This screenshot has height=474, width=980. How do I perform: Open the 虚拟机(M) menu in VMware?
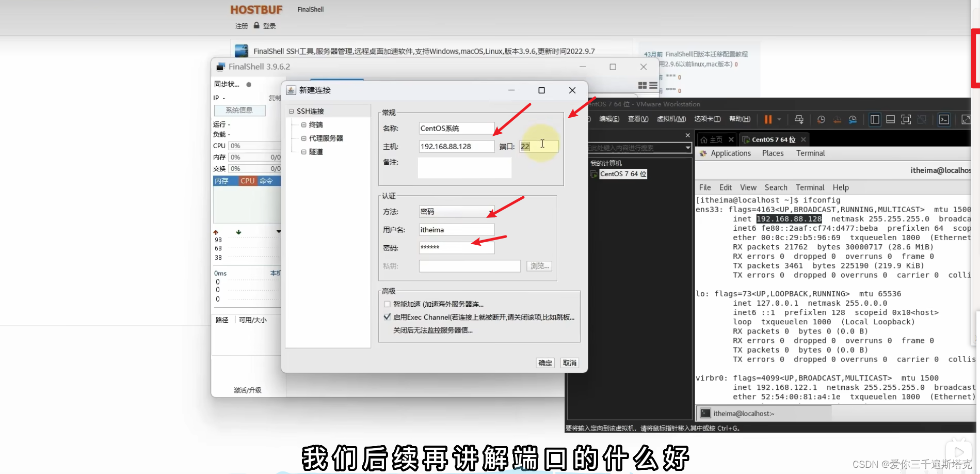click(671, 119)
